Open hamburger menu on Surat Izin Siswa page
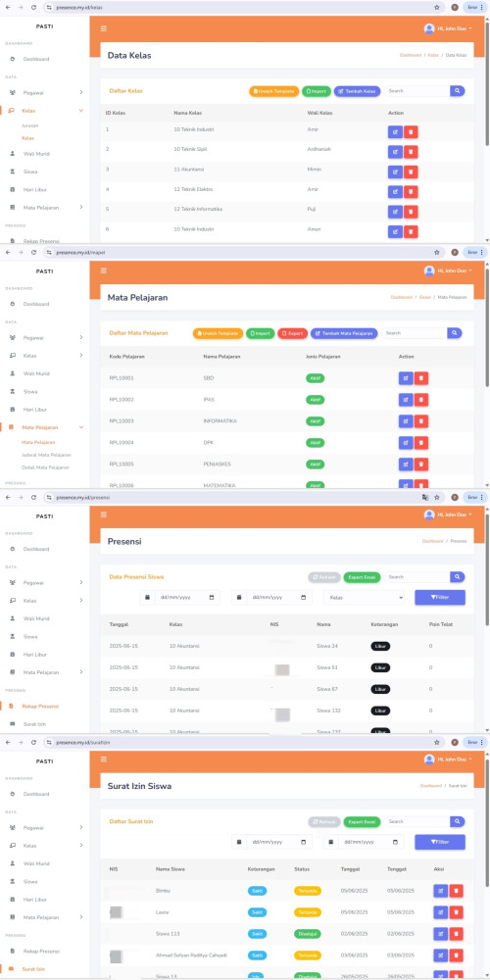Screen dimensions: 490x980 104,759
